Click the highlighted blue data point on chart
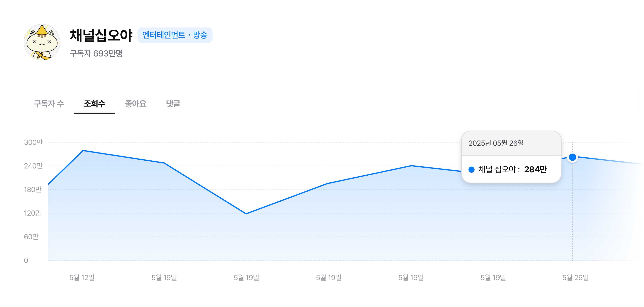Image resolution: width=644 pixels, height=307 pixels. click(572, 157)
